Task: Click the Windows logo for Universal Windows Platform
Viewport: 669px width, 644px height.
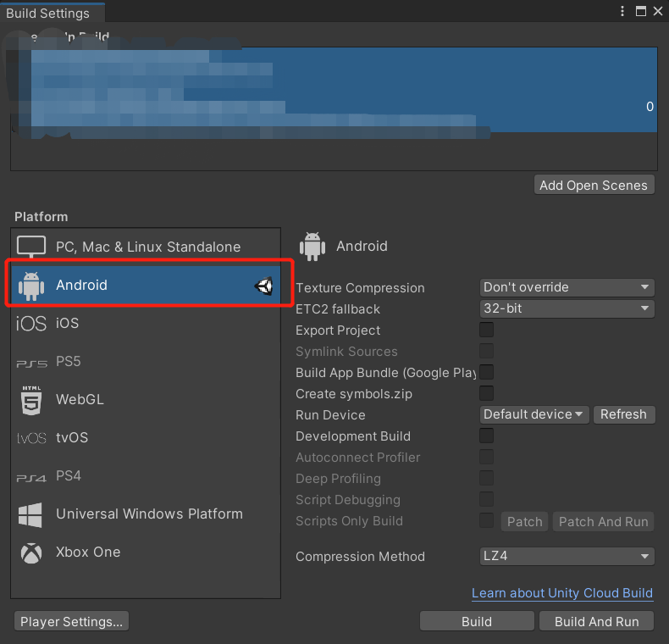Action: click(x=30, y=514)
